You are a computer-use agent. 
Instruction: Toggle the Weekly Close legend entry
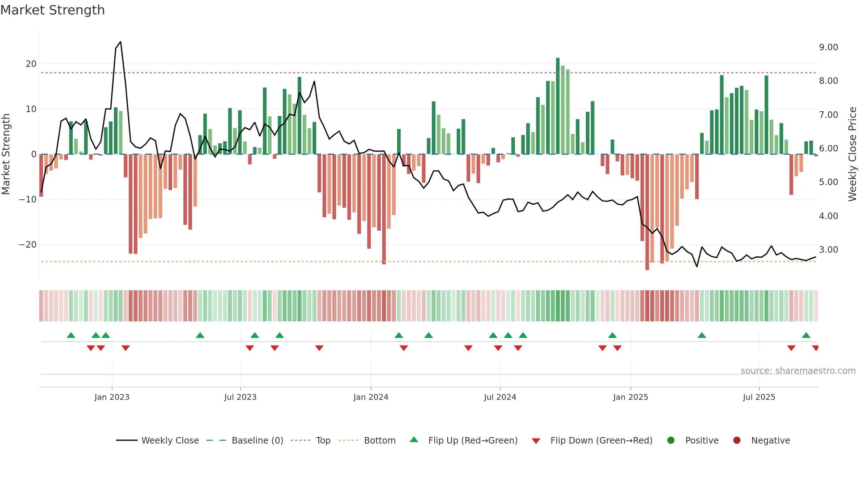click(x=157, y=440)
